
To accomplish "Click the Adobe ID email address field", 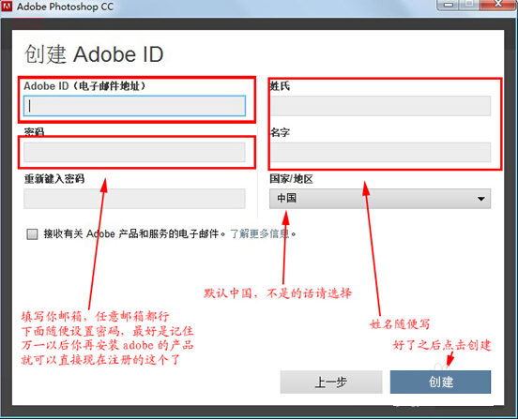I will (134, 106).
